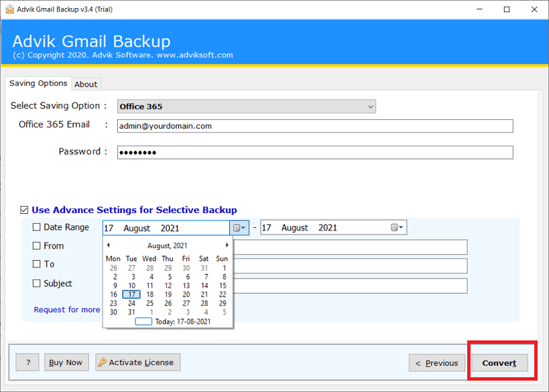Click the Previous button

click(x=436, y=363)
